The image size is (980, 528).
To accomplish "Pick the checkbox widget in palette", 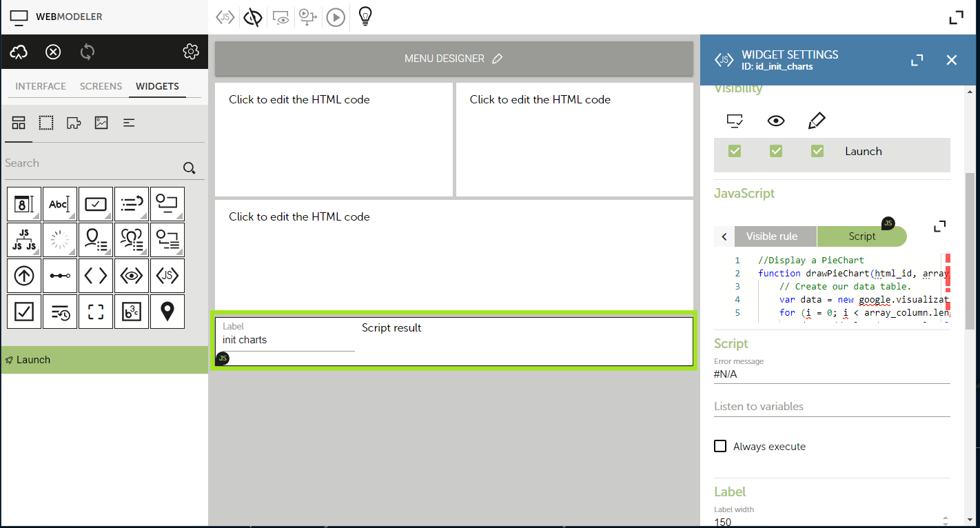I will pos(24,312).
